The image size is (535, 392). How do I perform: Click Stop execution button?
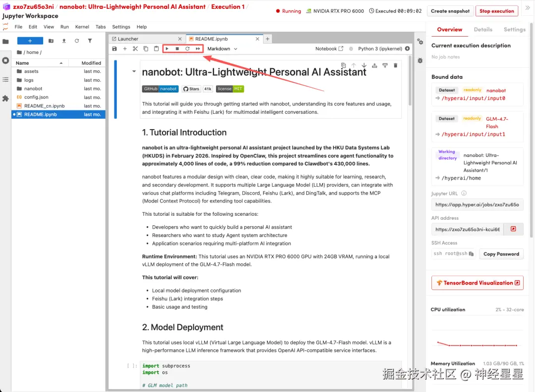tap(496, 11)
